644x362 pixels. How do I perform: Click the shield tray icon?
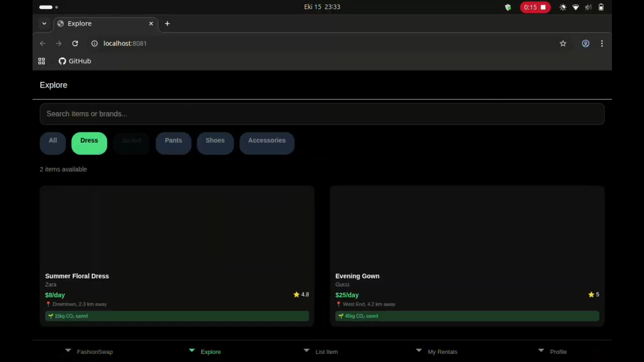coord(508,7)
